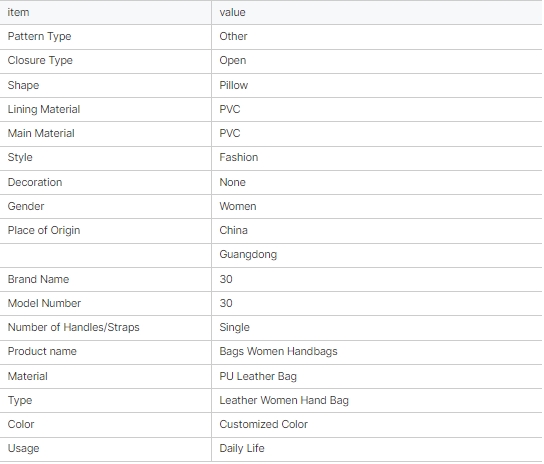The width and height of the screenshot is (544, 464).
Task: Click the 'value' column header
Action: coord(232,12)
